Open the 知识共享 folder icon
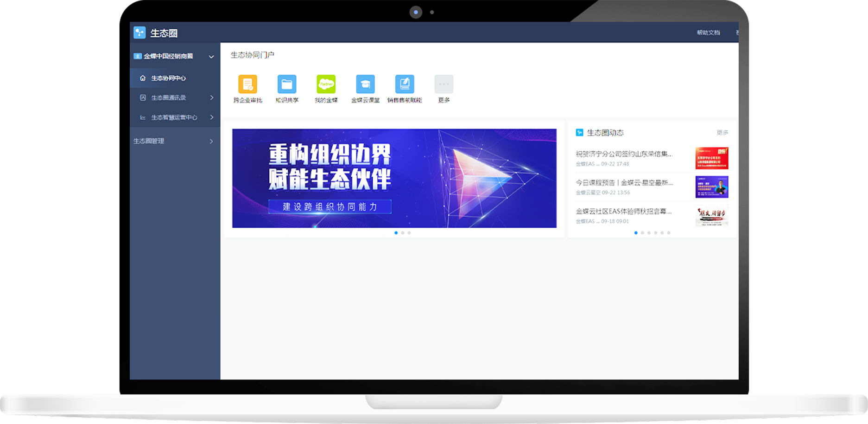Screen dimensions: 868x424 287,84
